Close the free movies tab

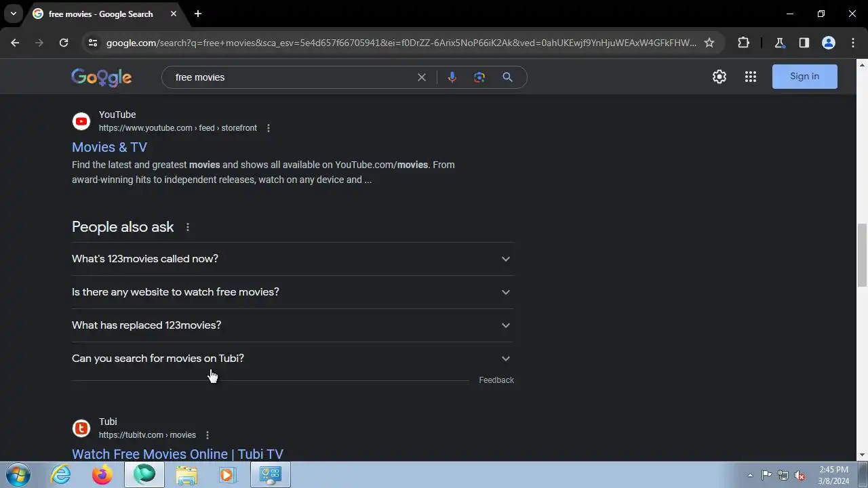click(x=174, y=14)
